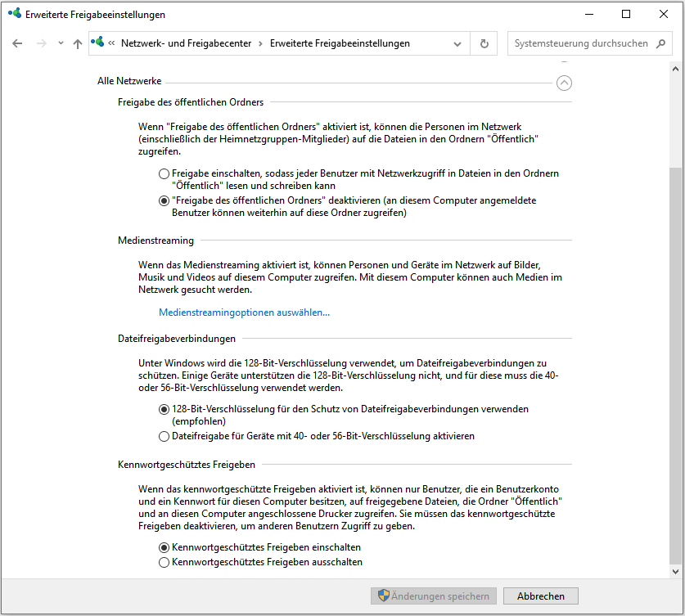Open the address bar dropdown
The width and height of the screenshot is (685, 616).
tap(457, 43)
